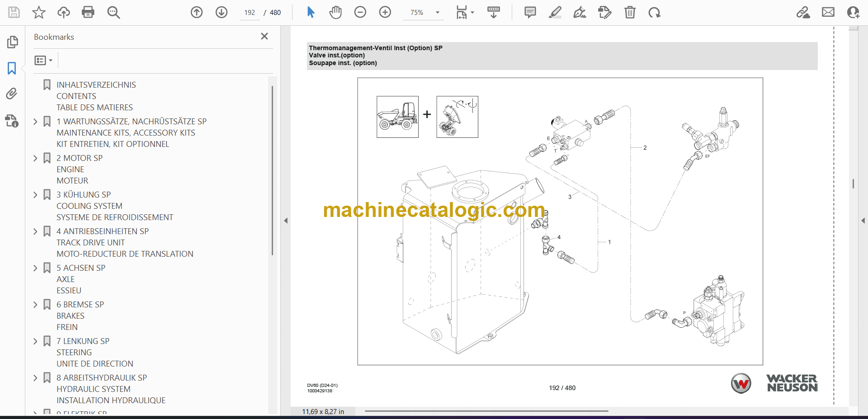Open the 2 MOTOR SP bookmark
Image resolution: width=868 pixels, height=419 pixels.
(80, 158)
